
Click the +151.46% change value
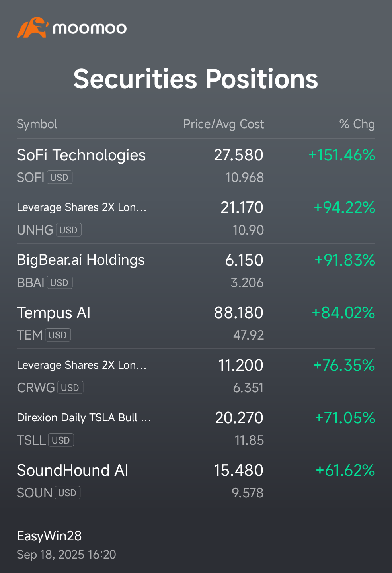[x=342, y=155]
